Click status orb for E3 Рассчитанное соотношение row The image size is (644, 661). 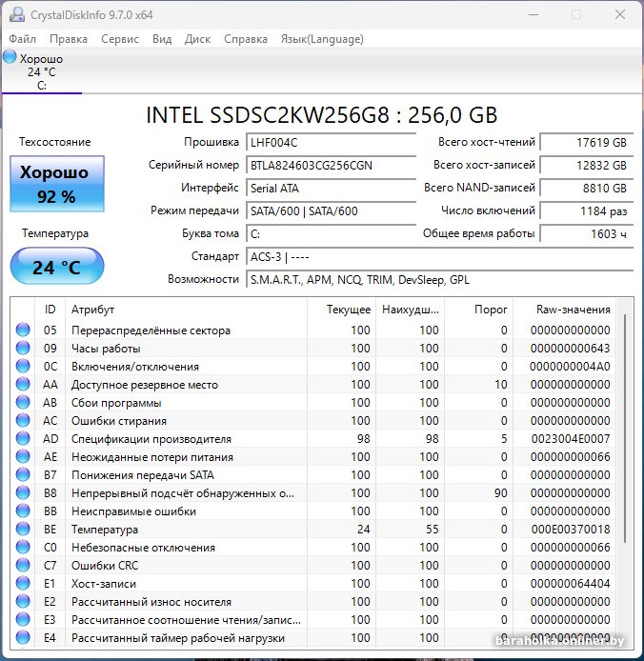pos(23,620)
